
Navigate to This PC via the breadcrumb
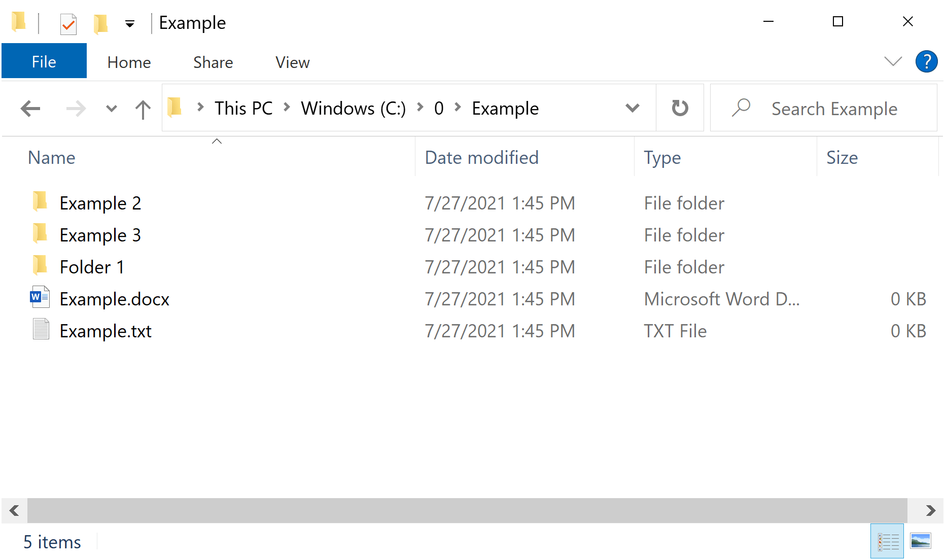pyautogui.click(x=243, y=108)
